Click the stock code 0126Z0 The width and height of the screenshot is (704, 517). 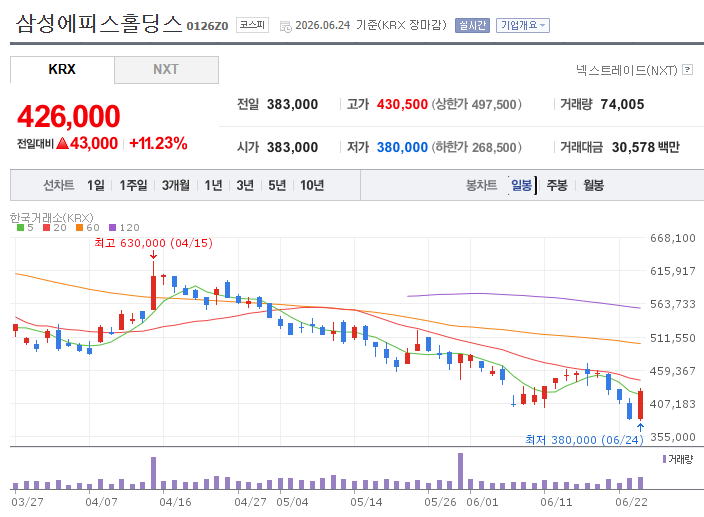coord(207,26)
